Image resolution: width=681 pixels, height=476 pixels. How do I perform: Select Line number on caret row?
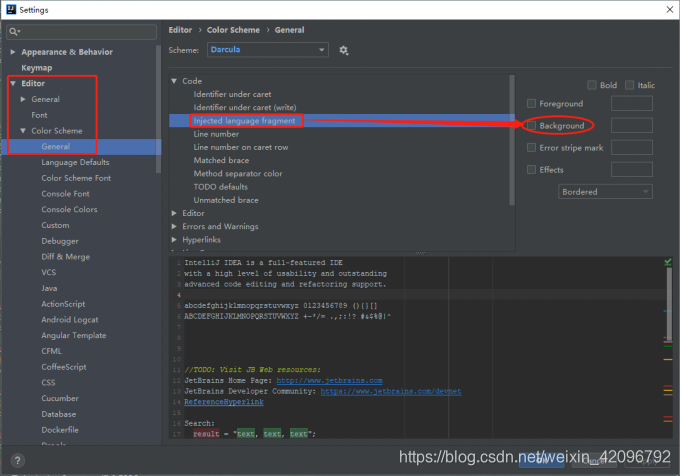click(241, 147)
